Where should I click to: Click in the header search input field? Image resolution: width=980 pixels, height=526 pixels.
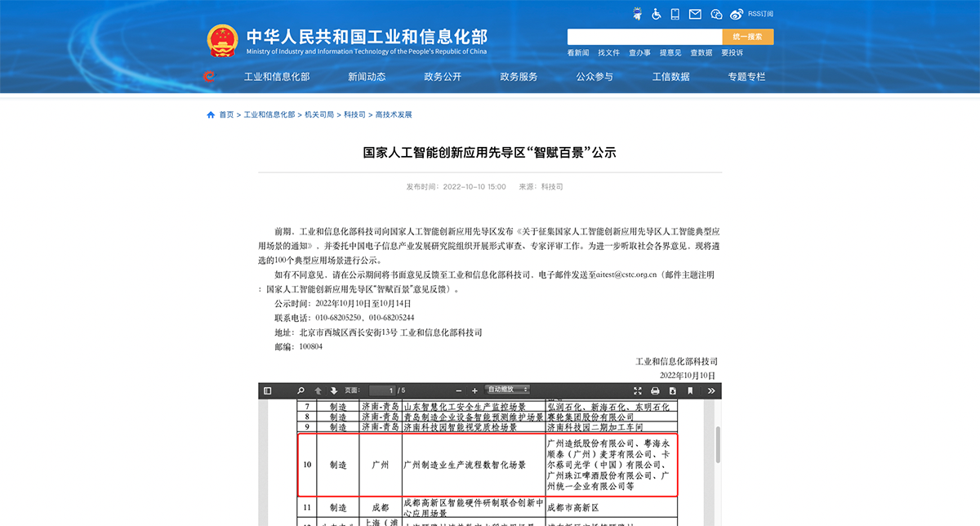[x=644, y=37]
